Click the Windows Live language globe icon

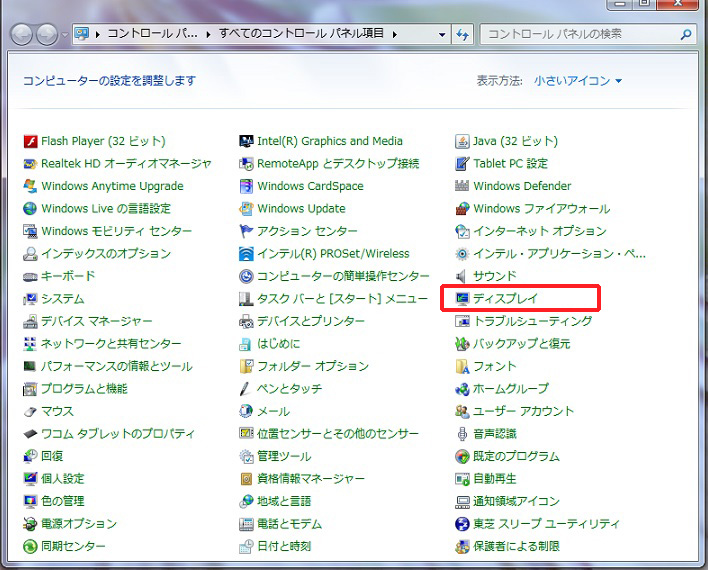30,209
